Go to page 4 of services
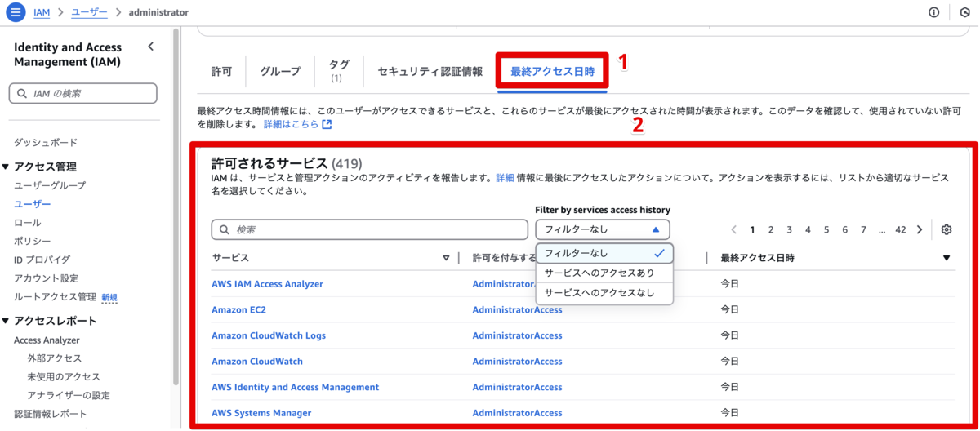The height and width of the screenshot is (431, 980). tap(808, 230)
